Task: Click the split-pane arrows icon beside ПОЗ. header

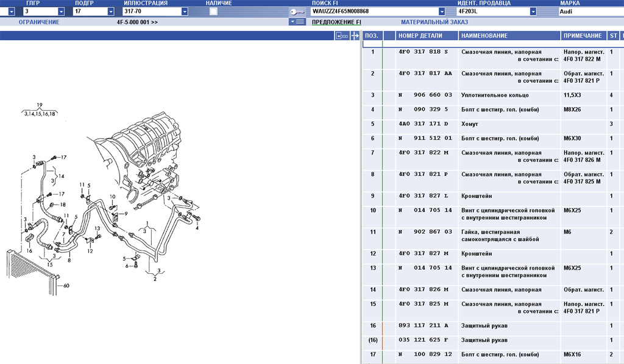Action: (x=355, y=36)
